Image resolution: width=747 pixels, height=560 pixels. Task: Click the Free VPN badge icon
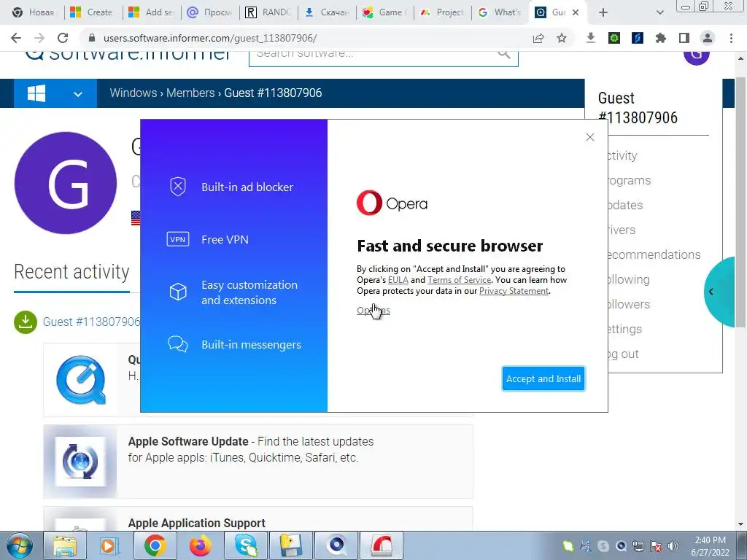pyautogui.click(x=178, y=239)
